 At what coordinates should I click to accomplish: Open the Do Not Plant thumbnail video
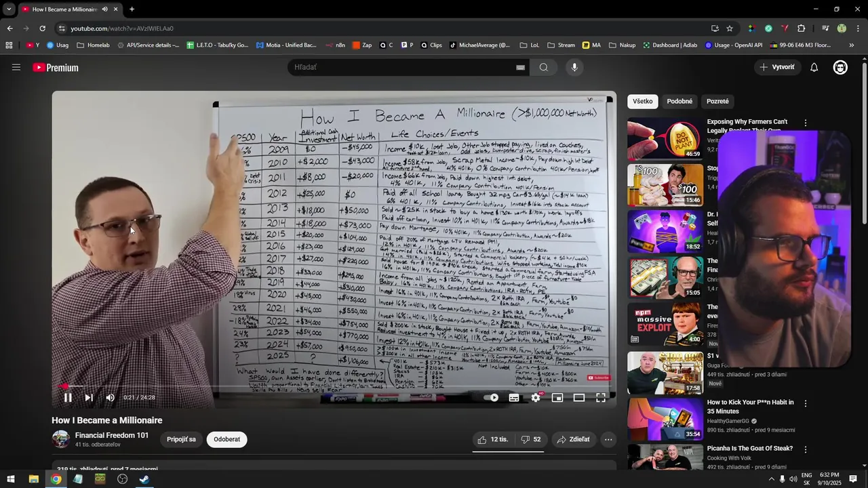point(665,139)
